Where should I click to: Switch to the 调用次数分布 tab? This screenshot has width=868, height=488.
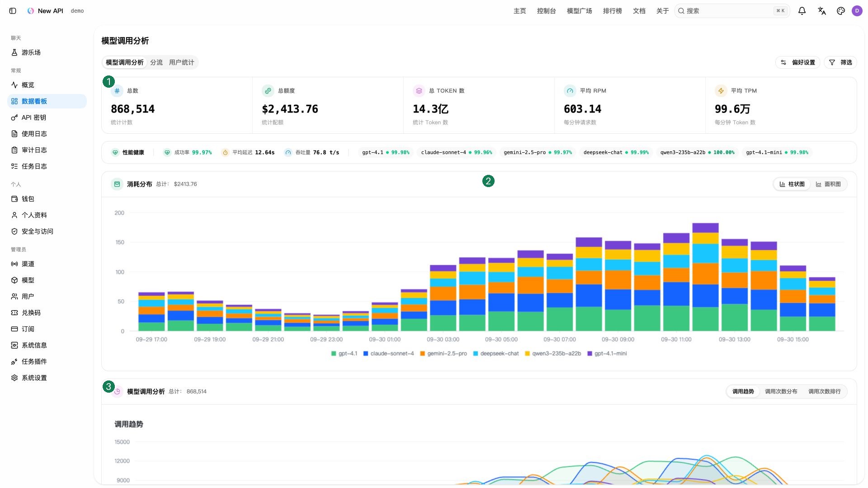pos(781,391)
